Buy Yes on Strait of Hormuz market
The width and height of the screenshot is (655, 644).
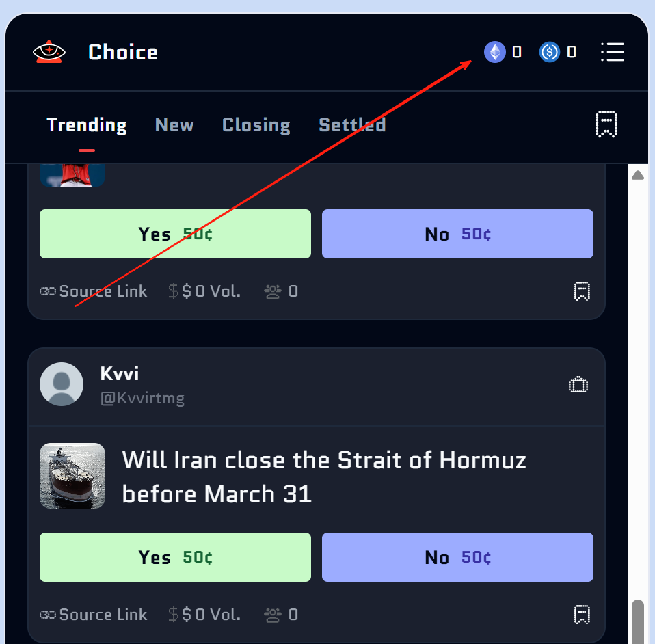click(x=175, y=557)
